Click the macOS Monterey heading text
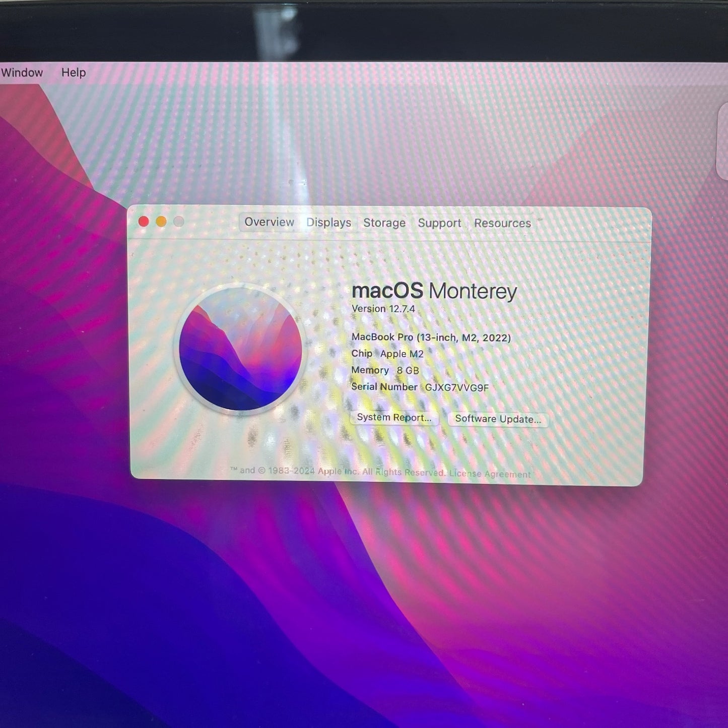Image resolution: width=728 pixels, height=728 pixels. click(434, 291)
